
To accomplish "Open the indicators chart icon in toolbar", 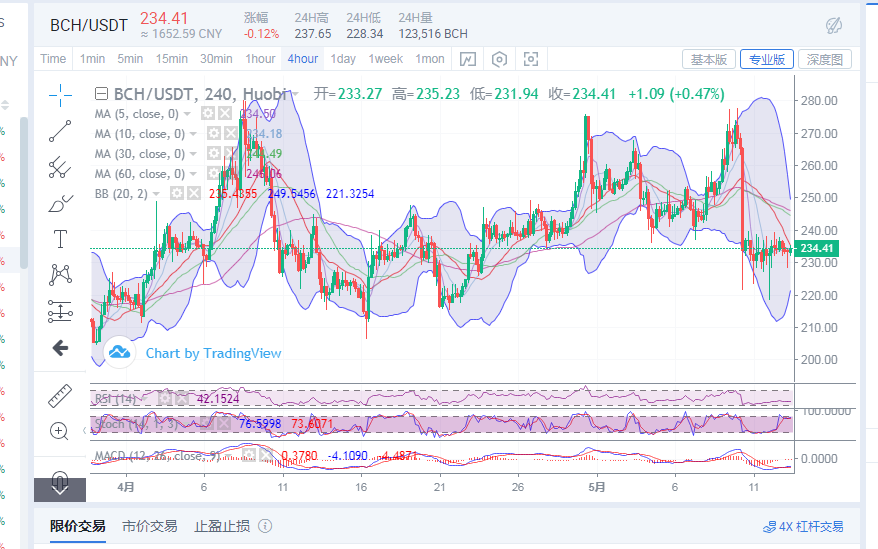I will pos(468,59).
